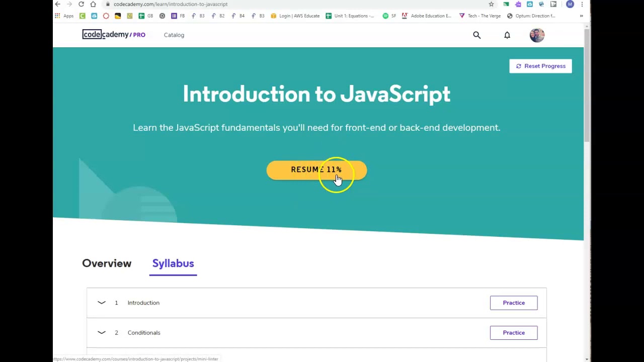644x362 pixels.
Task: Click the Codecademy PRO logo
Action: point(114,35)
